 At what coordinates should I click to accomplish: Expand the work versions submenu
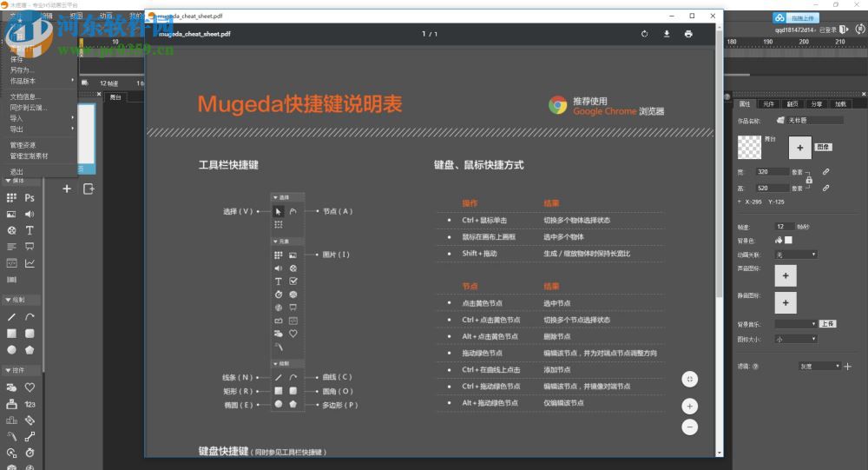73,81
